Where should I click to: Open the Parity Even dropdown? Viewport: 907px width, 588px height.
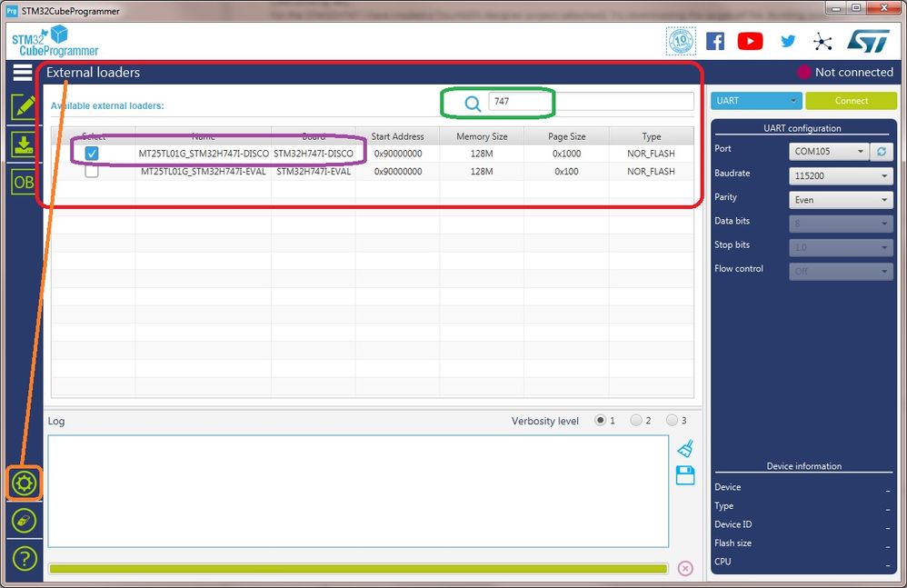tap(841, 200)
